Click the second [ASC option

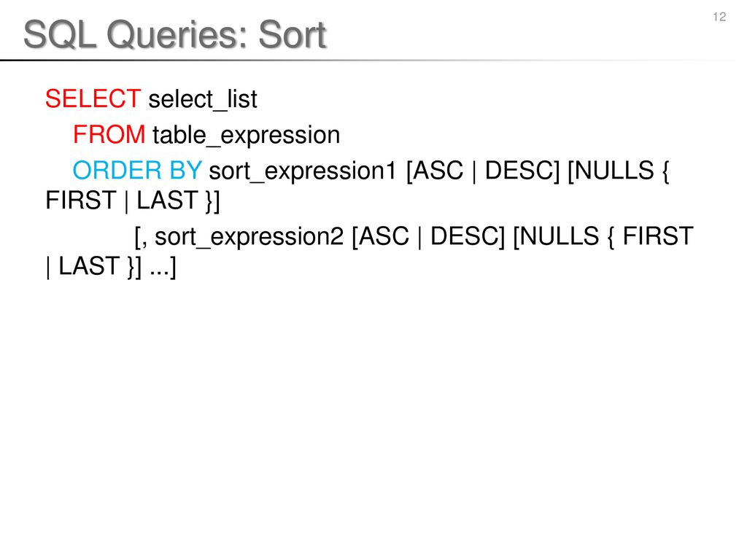(x=380, y=237)
